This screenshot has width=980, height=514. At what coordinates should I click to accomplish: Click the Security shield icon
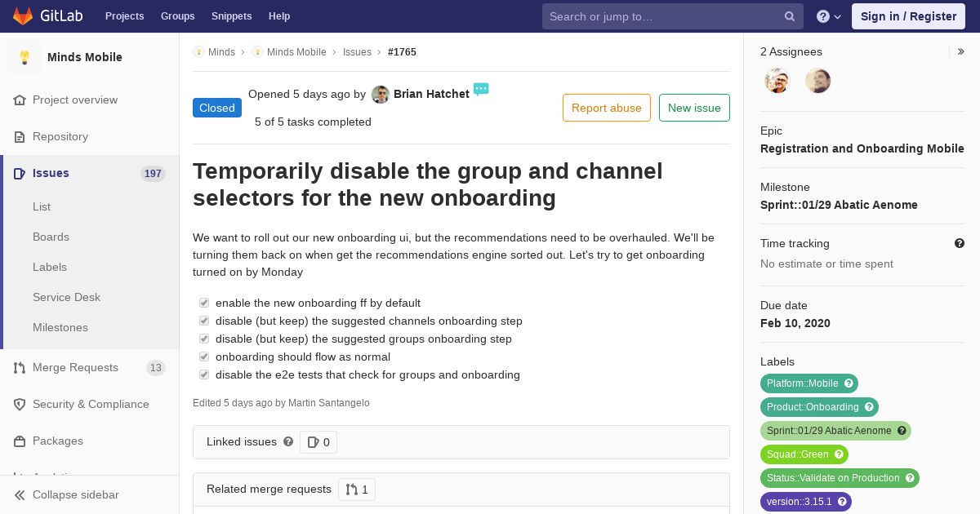[x=20, y=404]
